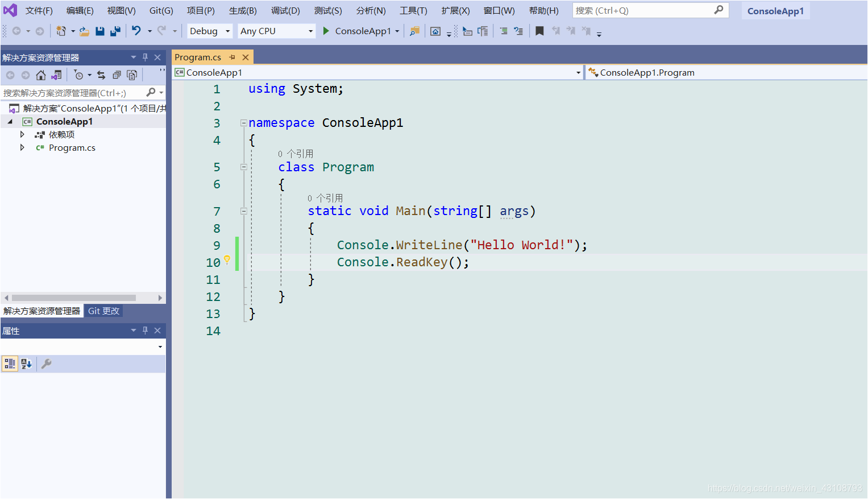Click the Alphabetical sort icon in Properties

tap(26, 364)
